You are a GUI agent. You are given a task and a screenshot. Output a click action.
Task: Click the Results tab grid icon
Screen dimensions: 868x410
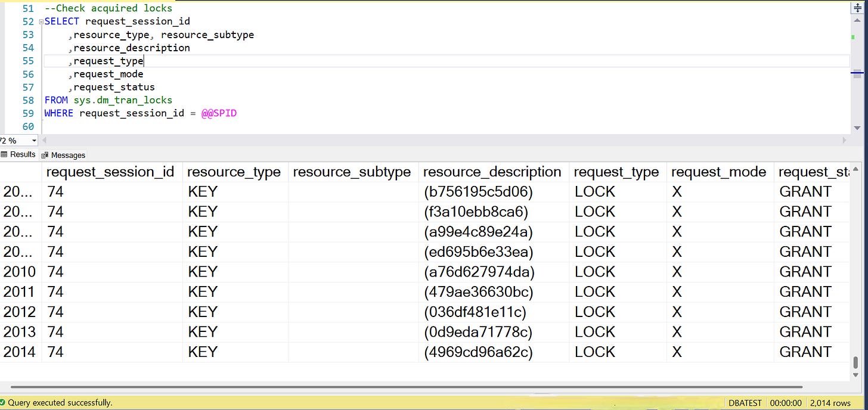(x=4, y=154)
